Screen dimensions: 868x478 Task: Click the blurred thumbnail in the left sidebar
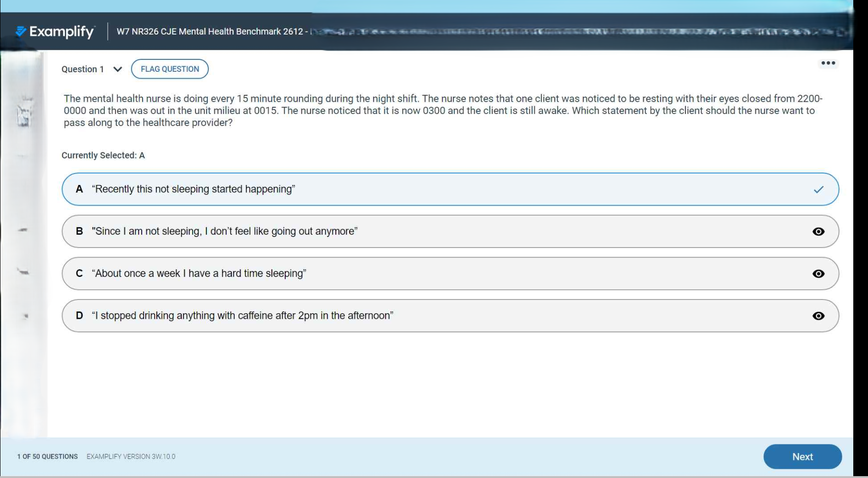point(24,113)
